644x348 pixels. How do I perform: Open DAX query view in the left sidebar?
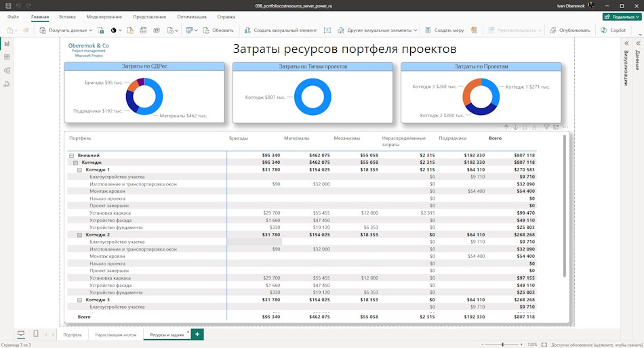7,84
